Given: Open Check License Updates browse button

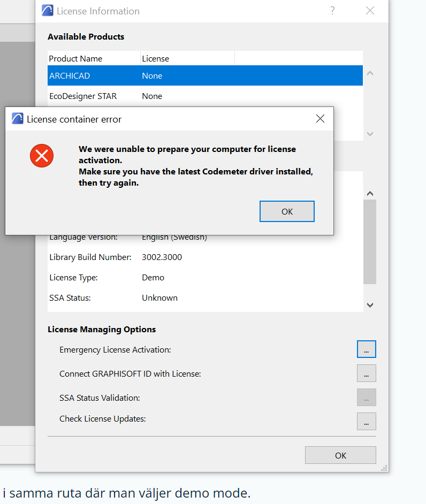Looking at the screenshot, I should pyautogui.click(x=366, y=421).
